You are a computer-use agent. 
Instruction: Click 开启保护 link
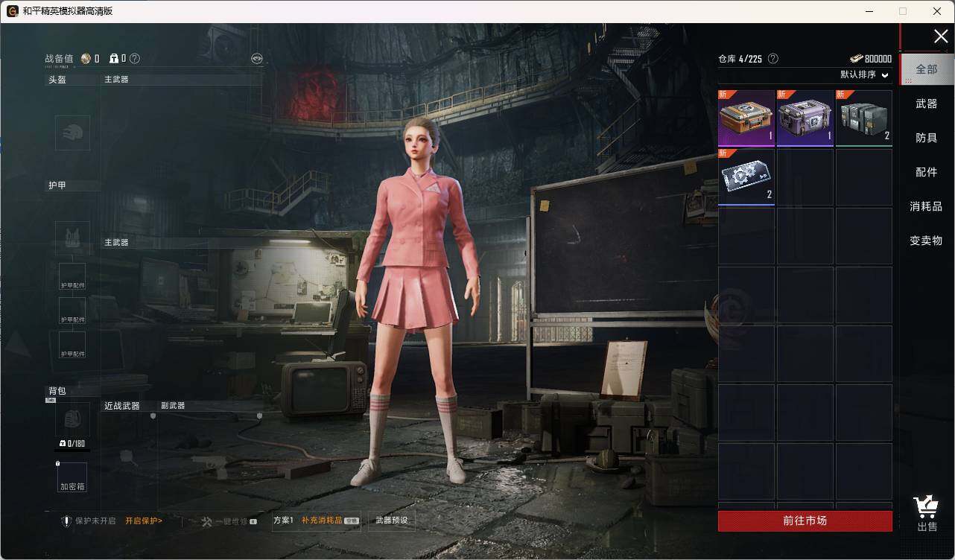(144, 521)
